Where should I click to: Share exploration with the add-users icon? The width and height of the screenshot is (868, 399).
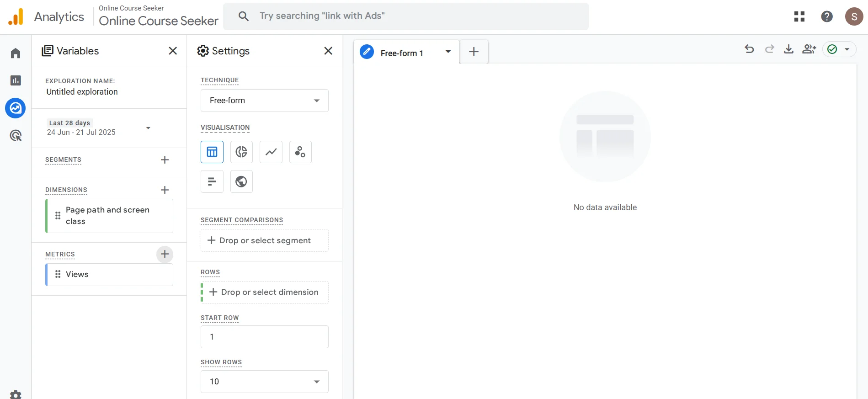coord(809,49)
